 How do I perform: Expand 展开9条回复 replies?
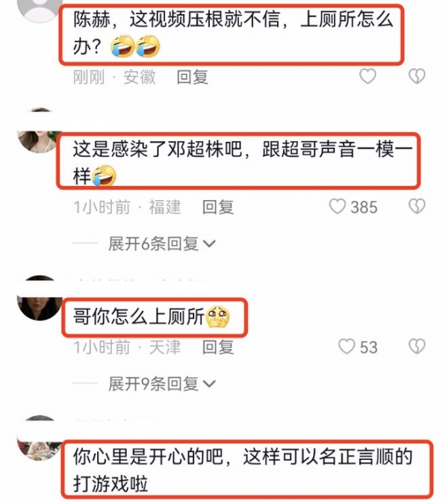point(161,384)
